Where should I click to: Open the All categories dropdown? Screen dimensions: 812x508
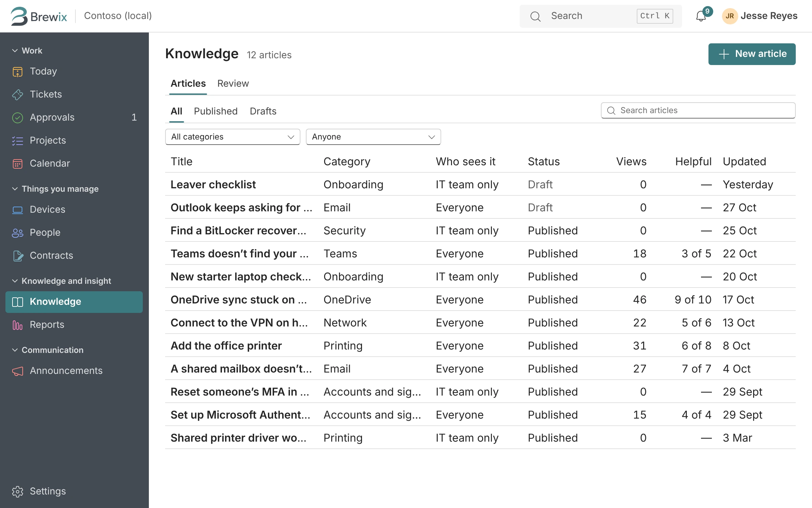[233, 137]
